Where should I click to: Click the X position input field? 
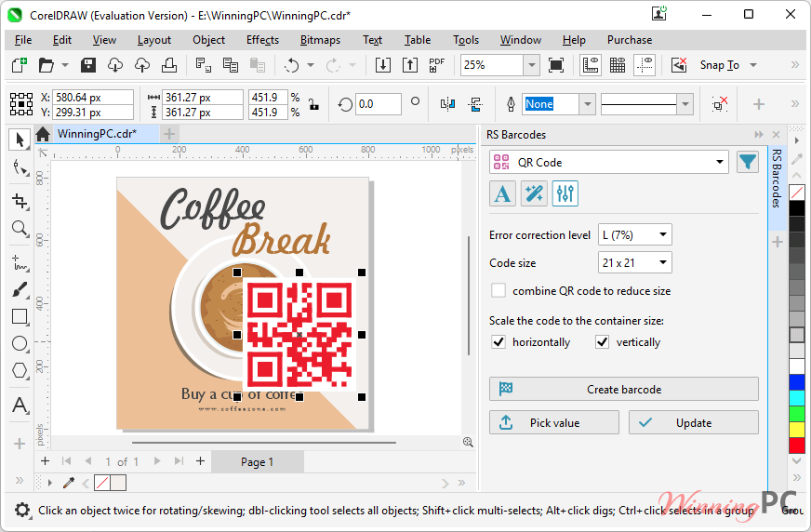coord(93,98)
